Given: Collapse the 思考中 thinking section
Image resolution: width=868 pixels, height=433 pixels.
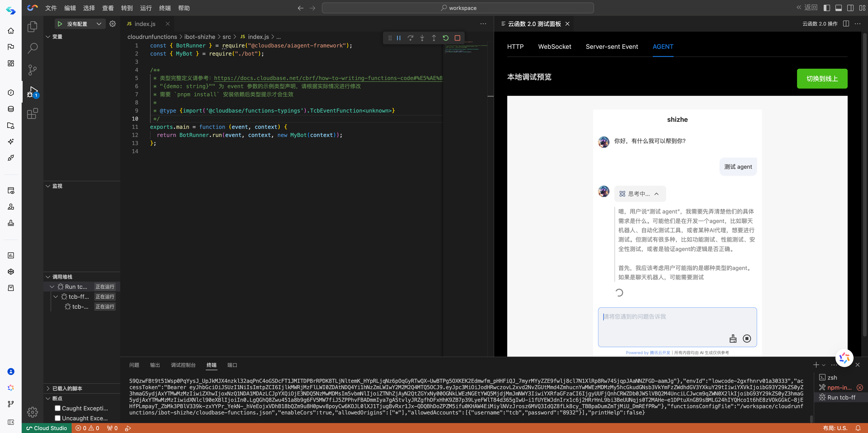Looking at the screenshot, I should [x=656, y=194].
